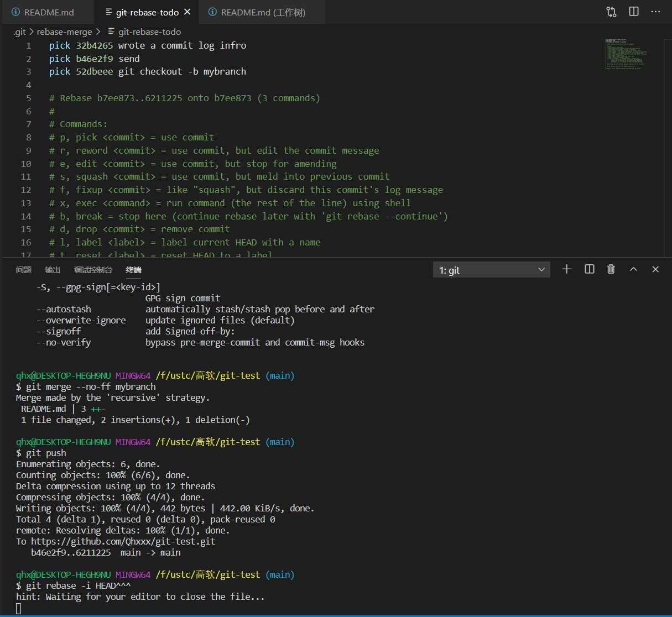672x617 pixels.
Task: Select the git-rebase-todo tab
Action: (x=147, y=12)
